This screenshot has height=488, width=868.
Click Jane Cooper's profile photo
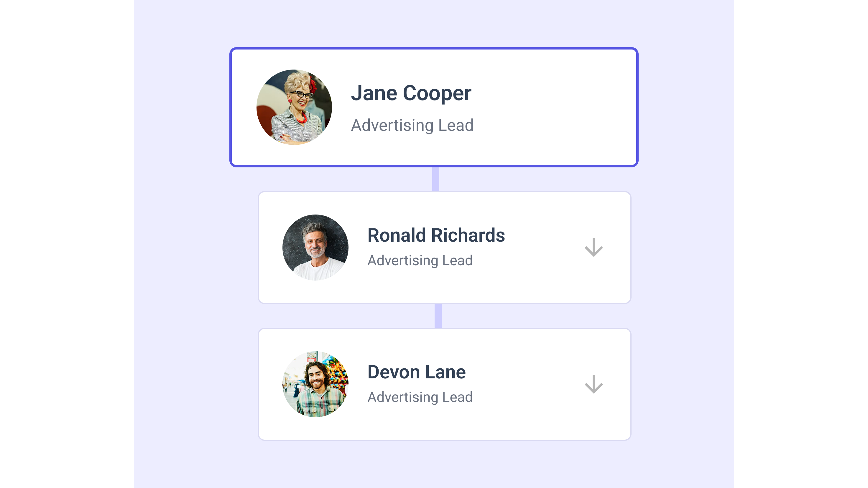coord(294,107)
